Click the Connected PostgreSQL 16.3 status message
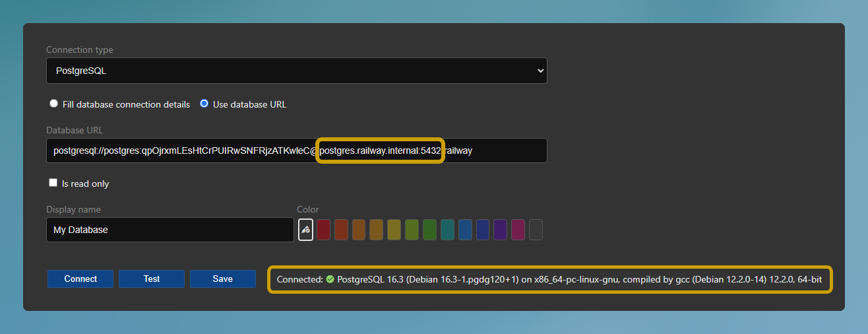The image size is (868, 334). coord(549,279)
